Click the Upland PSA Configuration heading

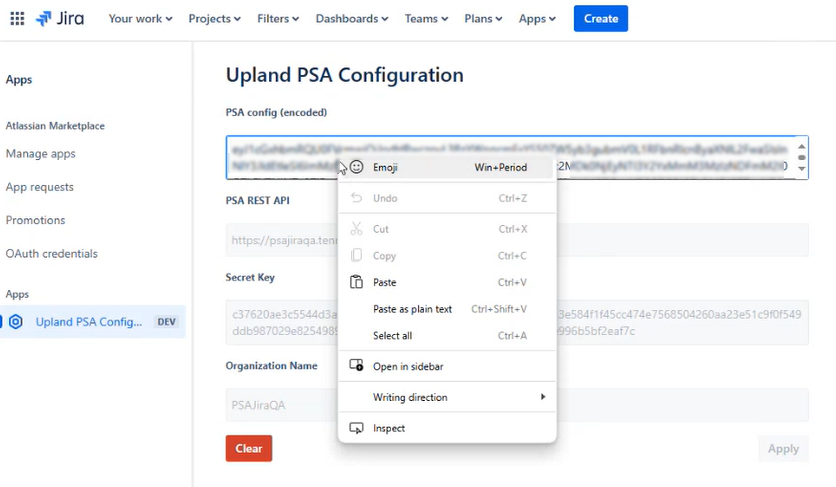(344, 75)
